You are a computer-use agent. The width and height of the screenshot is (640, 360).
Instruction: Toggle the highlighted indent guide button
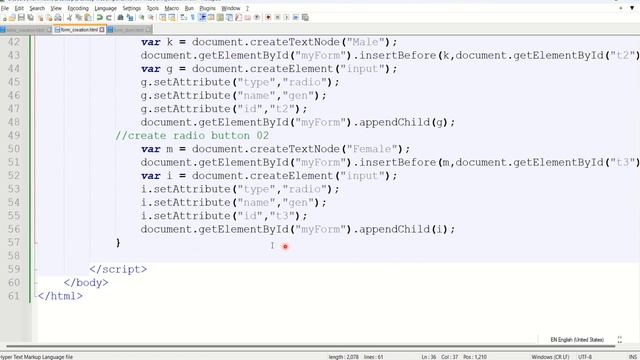(x=202, y=18)
